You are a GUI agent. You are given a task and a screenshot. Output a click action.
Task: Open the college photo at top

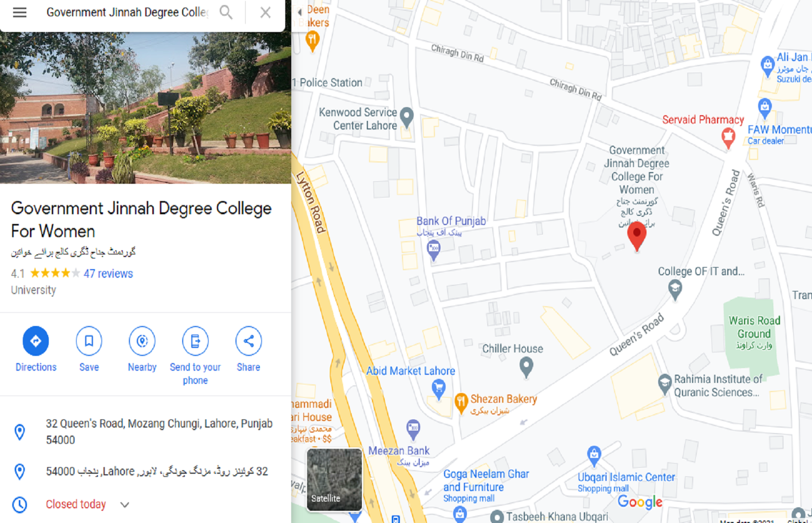(146, 108)
